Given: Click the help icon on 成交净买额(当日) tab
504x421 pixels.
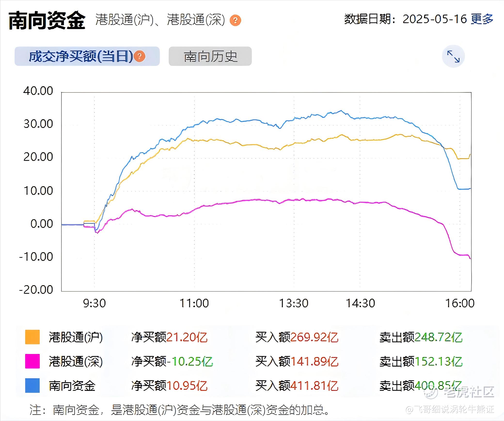Looking at the screenshot, I should [140, 57].
